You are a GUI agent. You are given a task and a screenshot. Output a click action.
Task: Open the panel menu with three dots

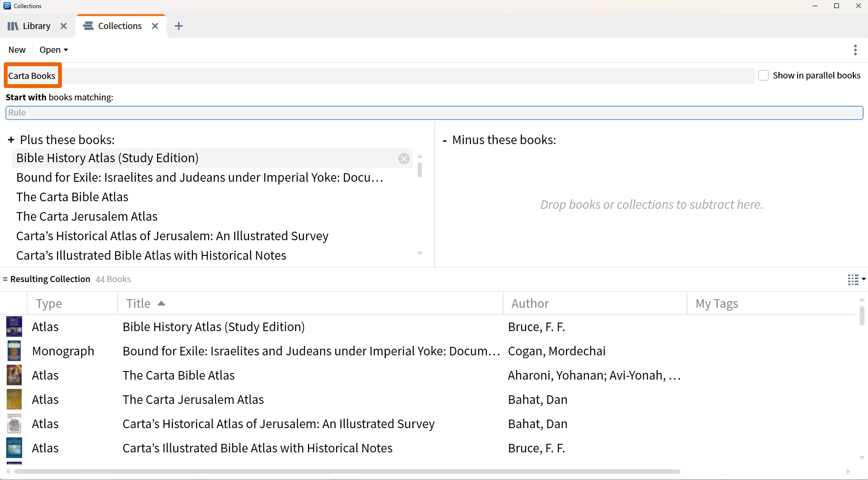[x=855, y=50]
